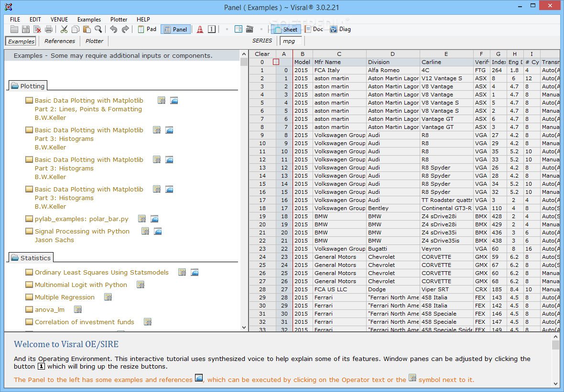Image resolution: width=564 pixels, height=392 pixels.
Task: Click plot icon next to pylab_examples: polar_bar.py
Action: tap(155, 219)
